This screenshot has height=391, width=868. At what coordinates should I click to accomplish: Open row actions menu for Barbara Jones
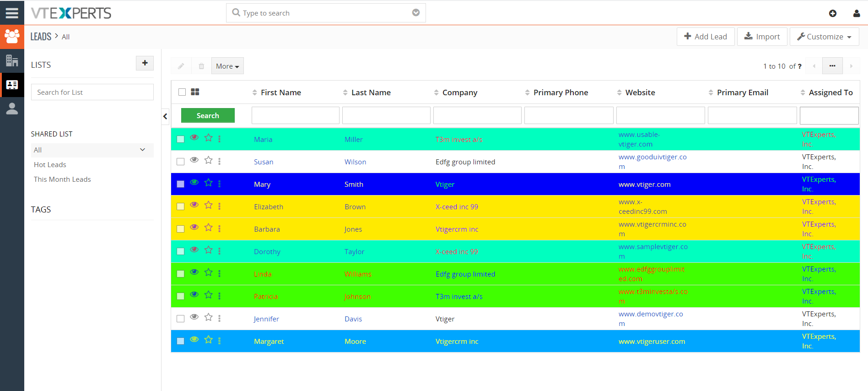click(x=220, y=228)
